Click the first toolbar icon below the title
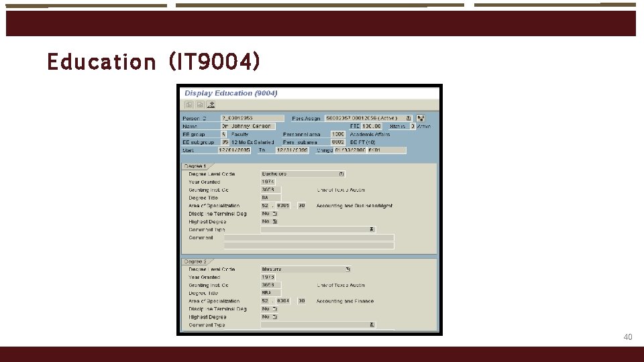This screenshot has width=644, height=362. point(189,105)
